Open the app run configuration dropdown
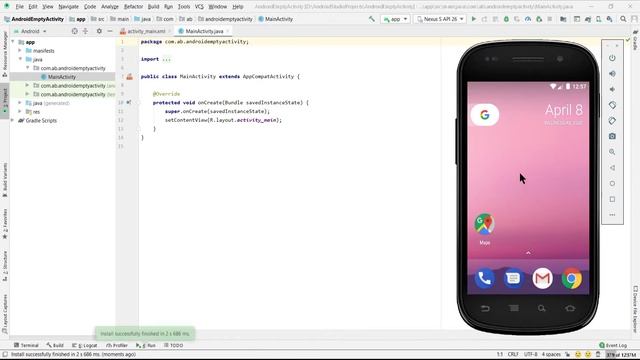 point(395,19)
